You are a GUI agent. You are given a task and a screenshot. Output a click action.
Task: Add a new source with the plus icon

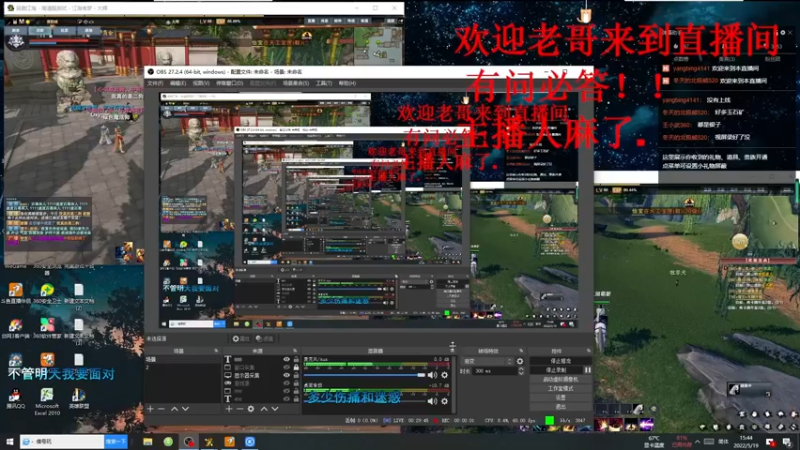(229, 409)
